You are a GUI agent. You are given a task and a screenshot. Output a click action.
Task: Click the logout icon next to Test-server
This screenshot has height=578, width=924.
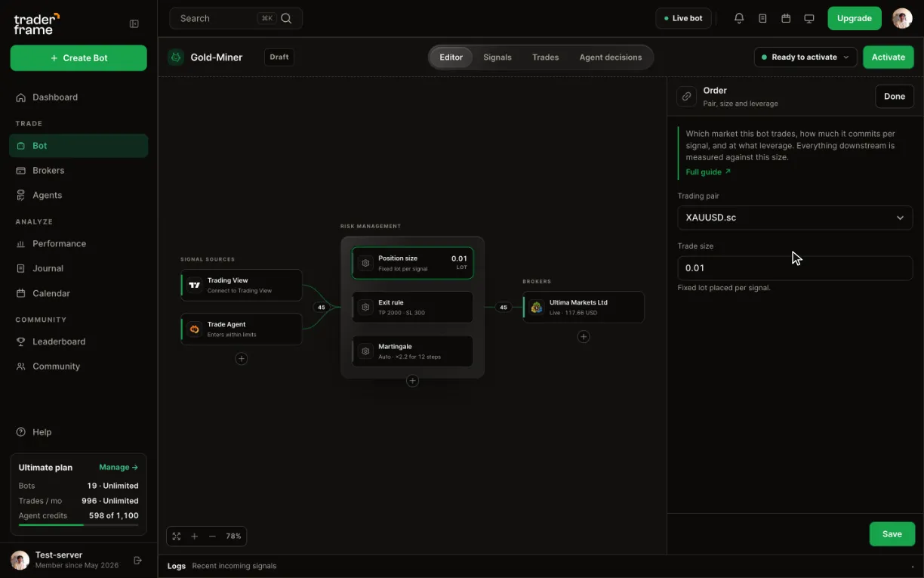[137, 560]
